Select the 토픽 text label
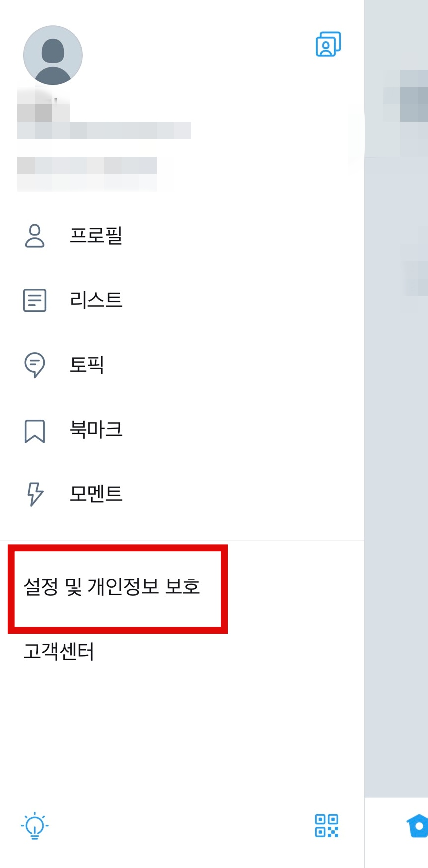The image size is (428, 868). [87, 365]
